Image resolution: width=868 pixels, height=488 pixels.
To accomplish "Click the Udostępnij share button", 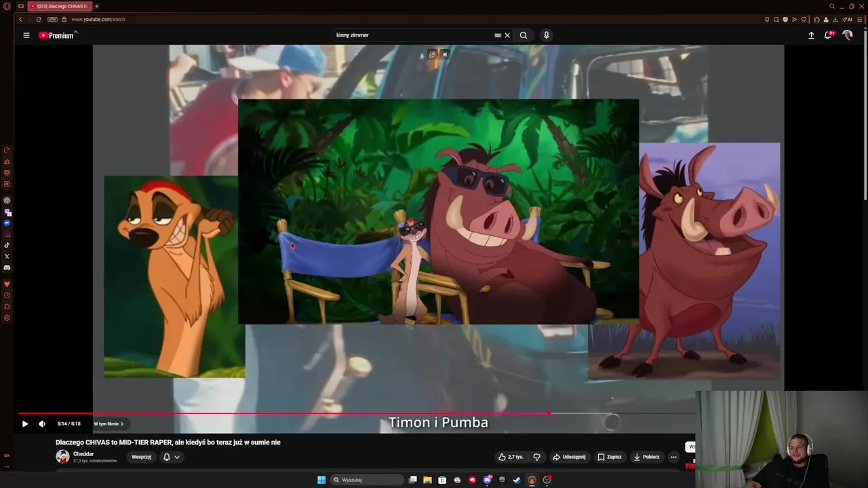I will pyautogui.click(x=569, y=457).
